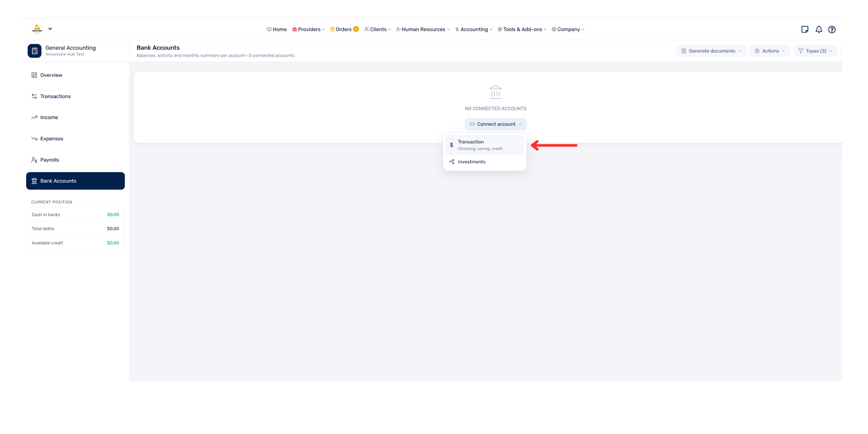Image resolution: width=868 pixels, height=434 pixels.
Task: Open the notifications bell
Action: tap(819, 29)
